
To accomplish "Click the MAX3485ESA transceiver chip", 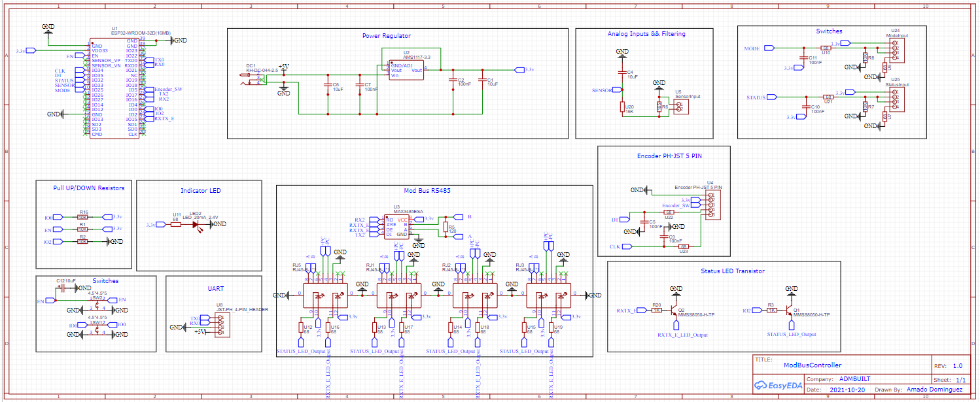I will [x=396, y=227].
